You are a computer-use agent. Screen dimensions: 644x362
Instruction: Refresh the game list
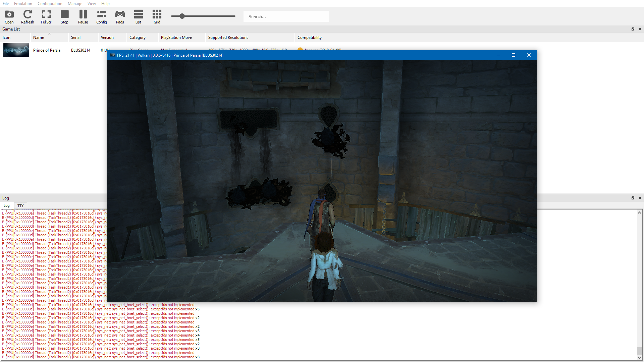point(28,17)
